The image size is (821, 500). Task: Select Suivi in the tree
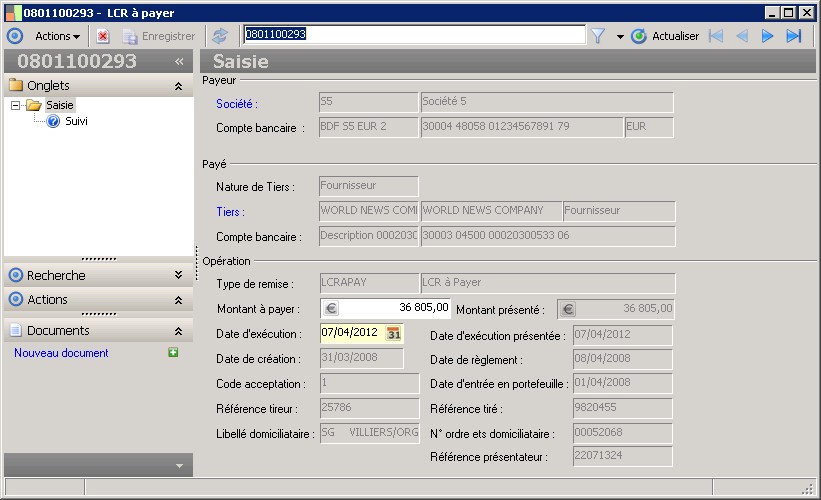76,121
